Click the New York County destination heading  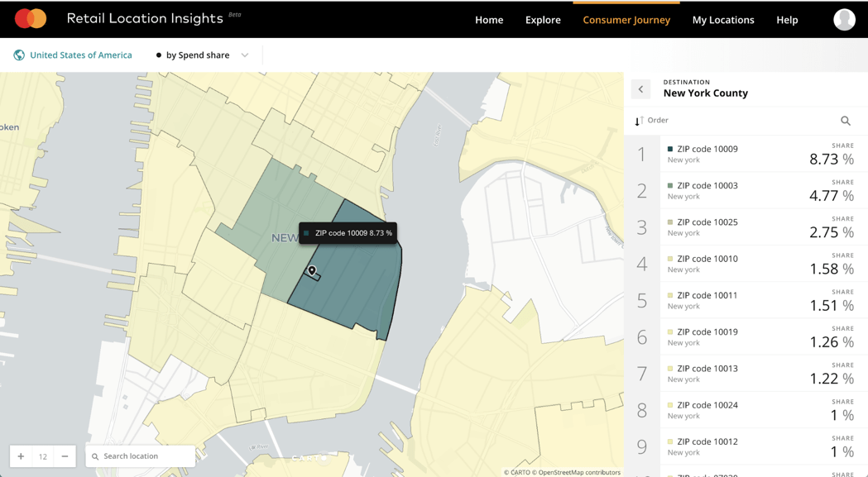click(705, 93)
